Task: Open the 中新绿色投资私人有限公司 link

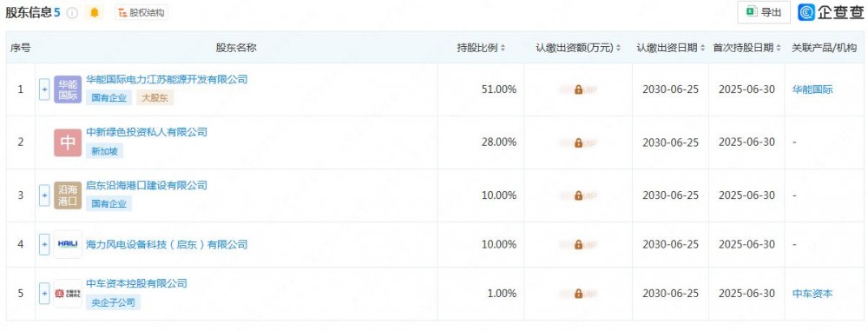Action: click(147, 132)
